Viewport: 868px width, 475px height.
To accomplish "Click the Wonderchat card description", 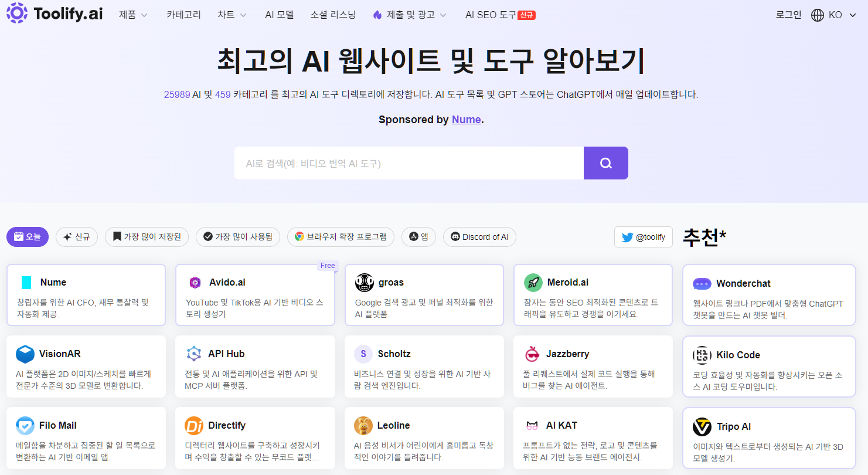I will (768, 310).
